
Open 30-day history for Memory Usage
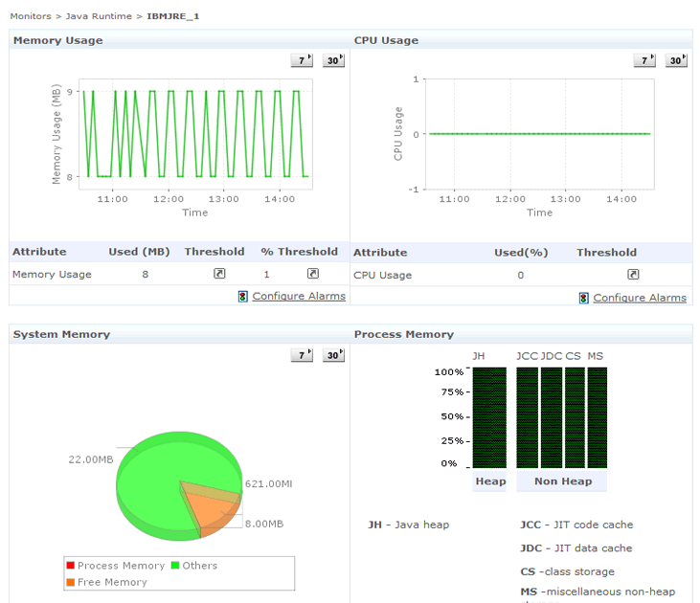333,60
